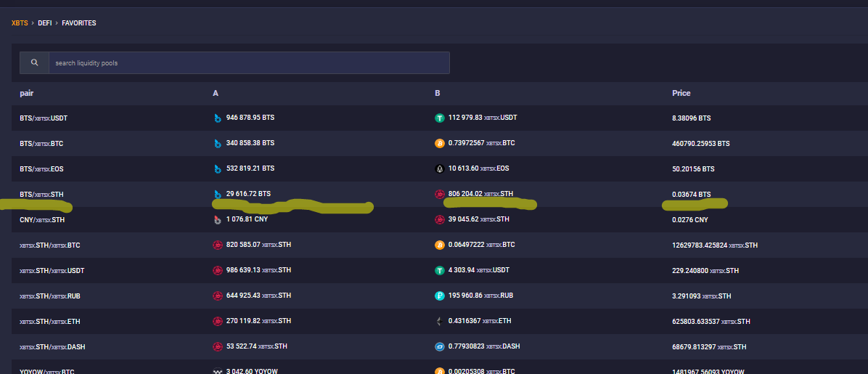Click STH icon beside 820 585.07
The height and width of the screenshot is (374, 868).
click(218, 245)
